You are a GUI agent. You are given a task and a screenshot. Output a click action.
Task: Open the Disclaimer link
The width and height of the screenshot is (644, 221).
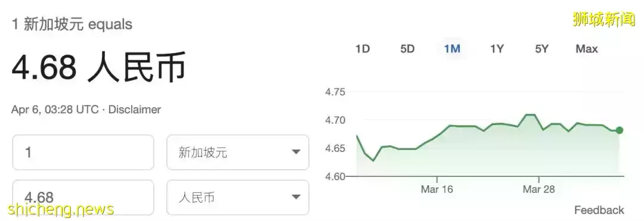tap(134, 110)
